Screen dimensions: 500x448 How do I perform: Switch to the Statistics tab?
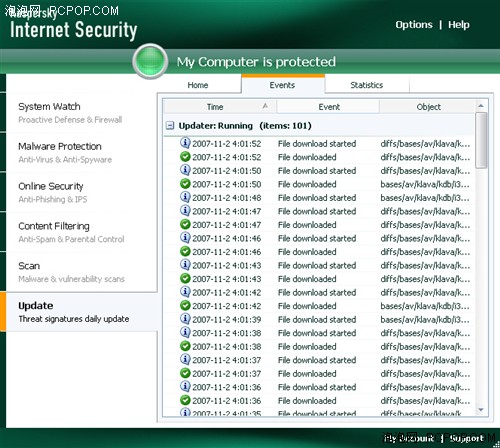point(367,85)
